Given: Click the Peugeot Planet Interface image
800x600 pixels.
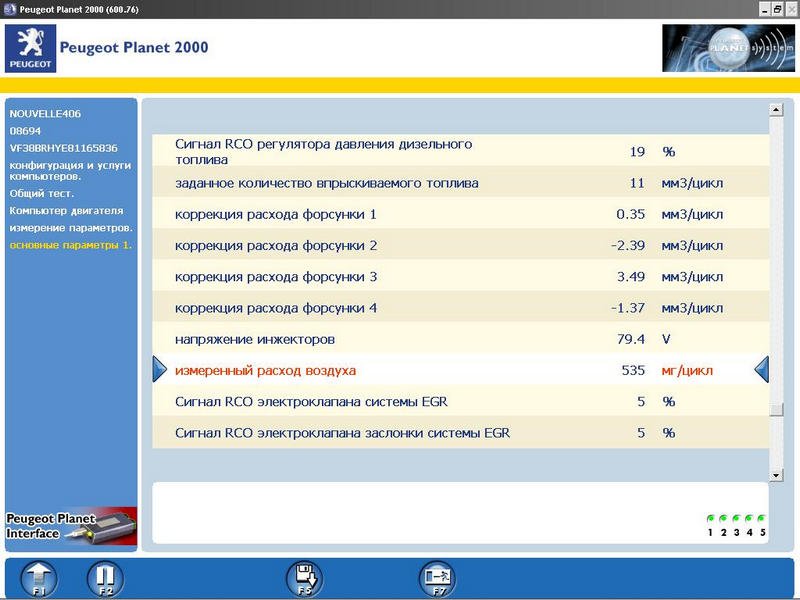Looking at the screenshot, I should click(x=71, y=525).
